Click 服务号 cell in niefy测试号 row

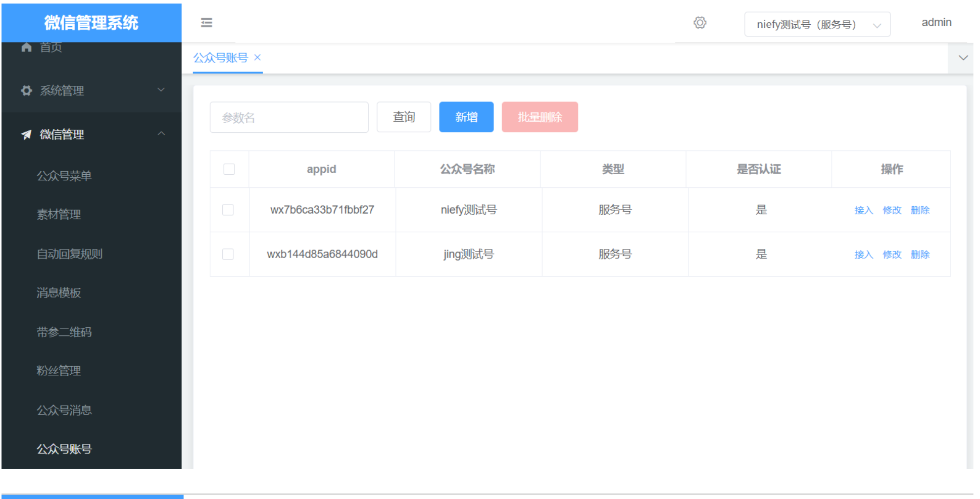tap(615, 210)
